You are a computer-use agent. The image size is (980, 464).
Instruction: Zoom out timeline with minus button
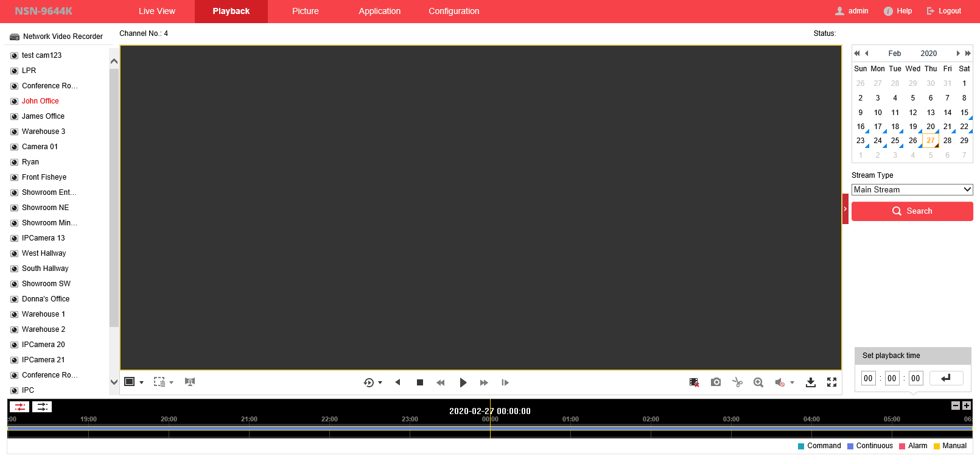[x=956, y=406]
